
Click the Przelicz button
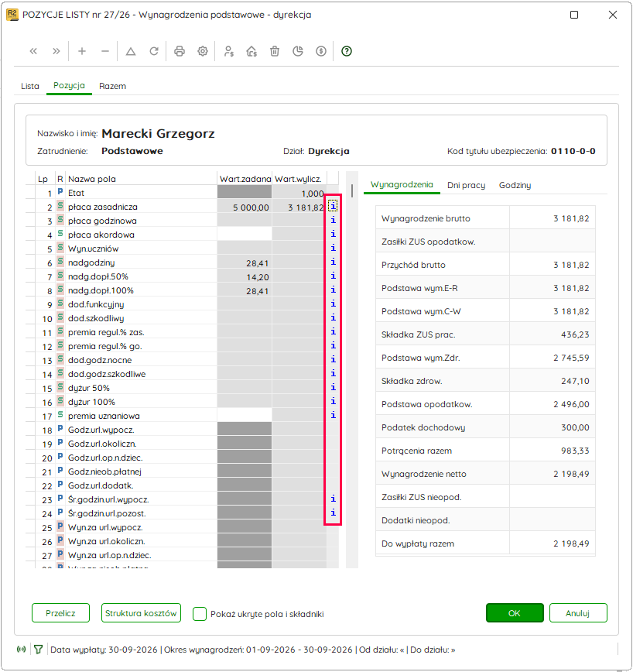[61, 613]
